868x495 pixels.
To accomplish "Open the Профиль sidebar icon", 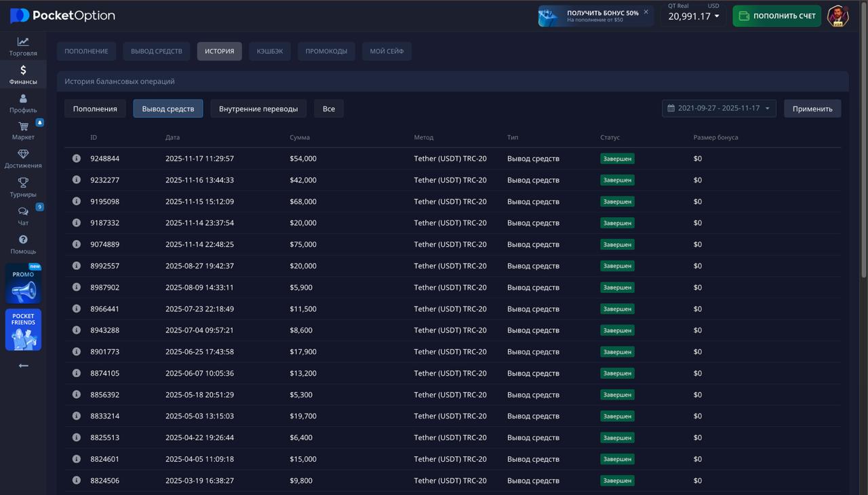I will coord(23,99).
